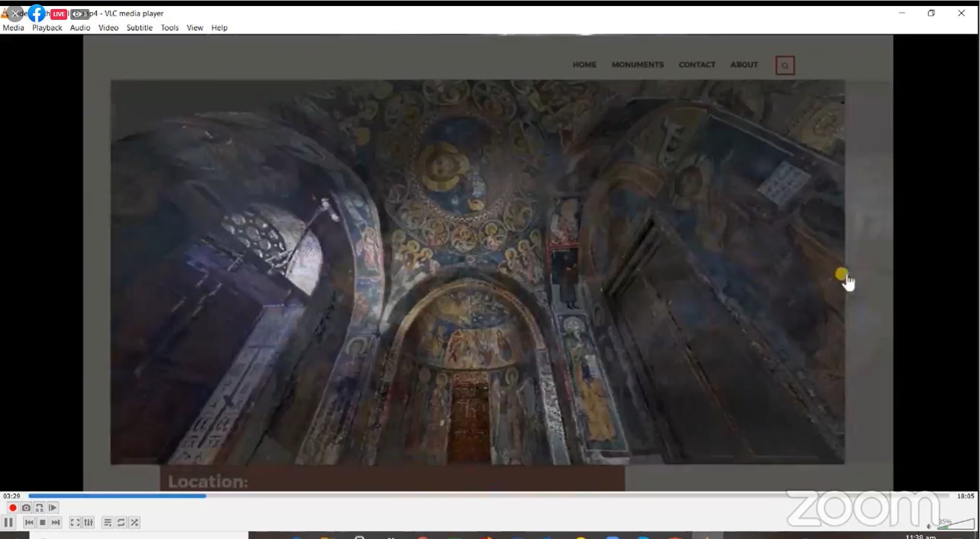The height and width of the screenshot is (539, 980).
Task: Expand the Tools menu
Action: (169, 28)
